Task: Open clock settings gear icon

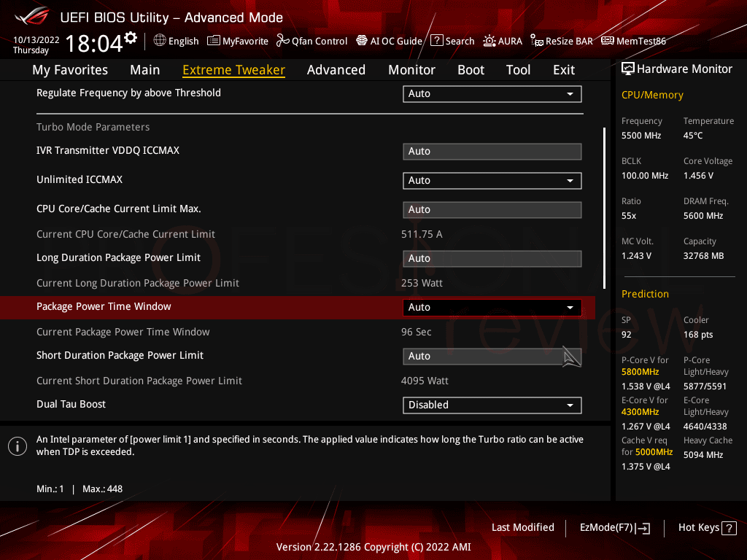Action: tap(131, 38)
